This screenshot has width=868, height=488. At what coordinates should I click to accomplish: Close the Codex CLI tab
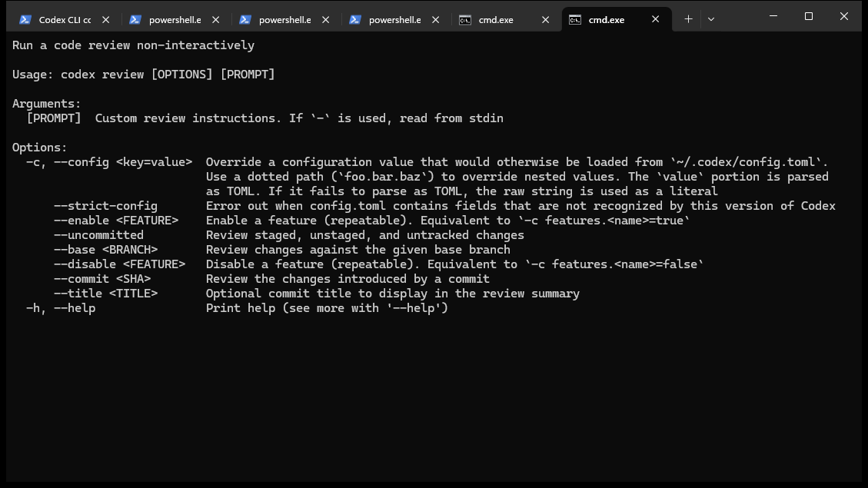[x=106, y=19]
